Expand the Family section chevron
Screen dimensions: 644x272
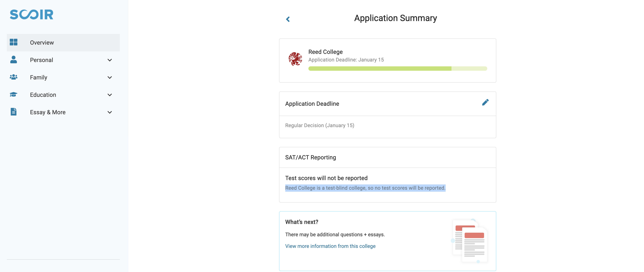pos(110,77)
